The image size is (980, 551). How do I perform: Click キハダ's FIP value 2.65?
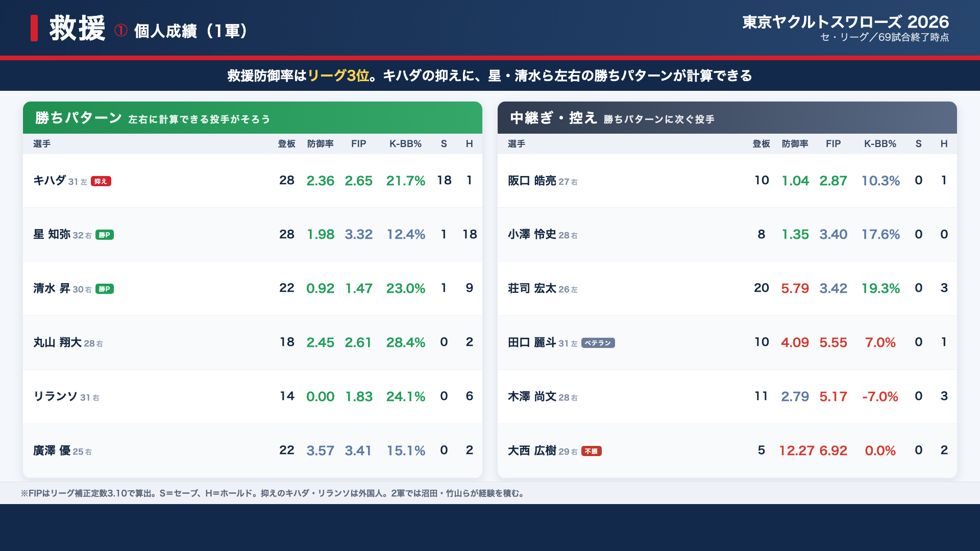tap(358, 181)
